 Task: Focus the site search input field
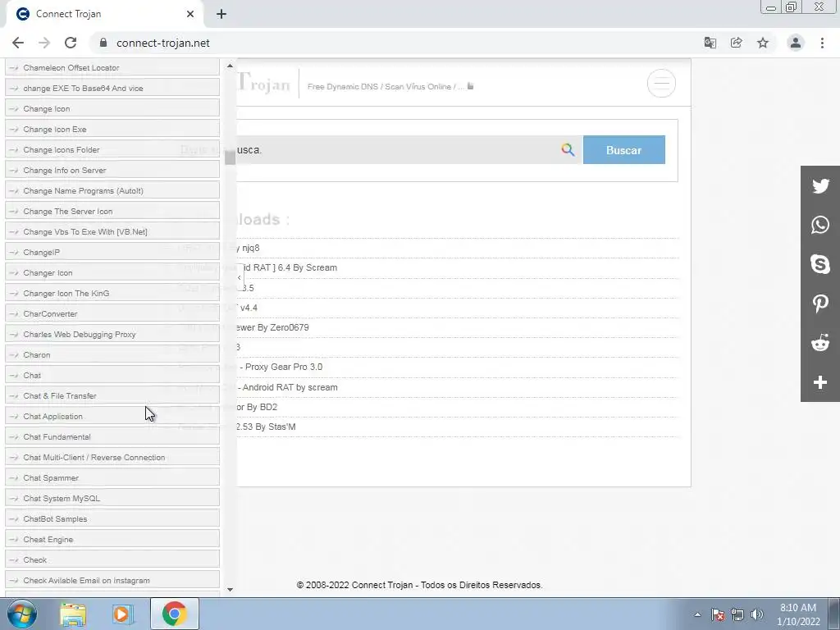(x=396, y=150)
